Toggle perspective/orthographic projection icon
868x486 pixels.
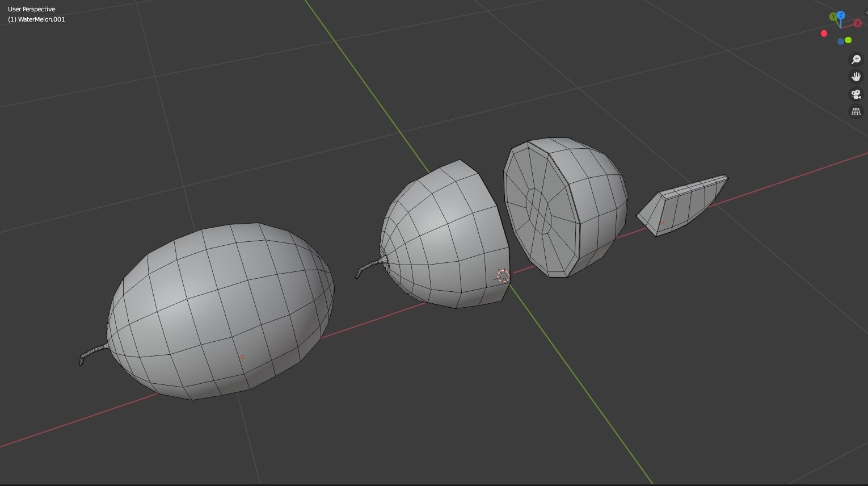[856, 111]
